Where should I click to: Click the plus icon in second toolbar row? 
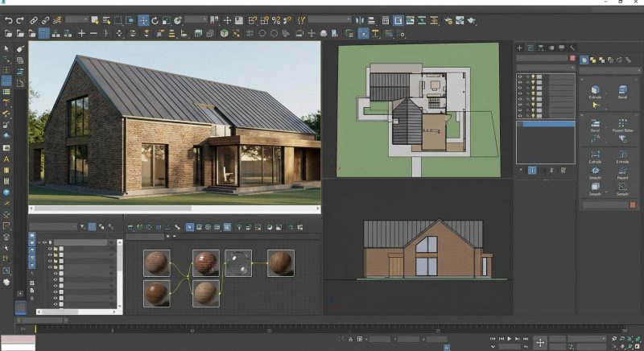[82, 33]
